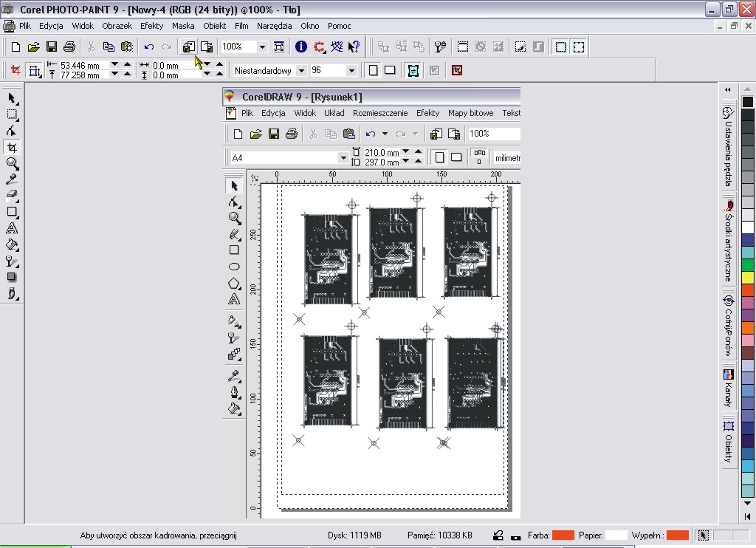
Task: Collapse the dockers panel with double-arrow
Action: click(727, 89)
